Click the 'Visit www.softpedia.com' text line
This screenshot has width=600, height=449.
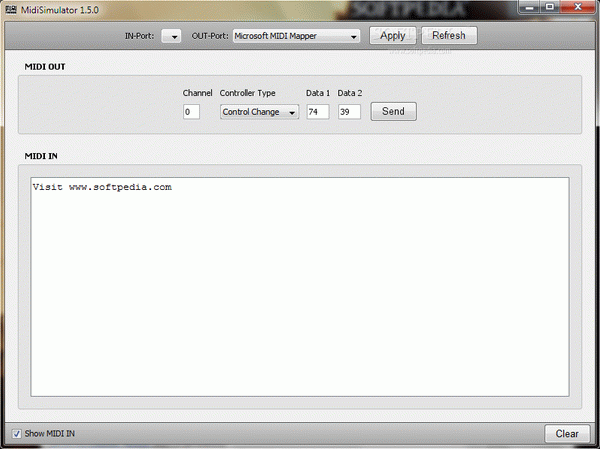point(102,187)
